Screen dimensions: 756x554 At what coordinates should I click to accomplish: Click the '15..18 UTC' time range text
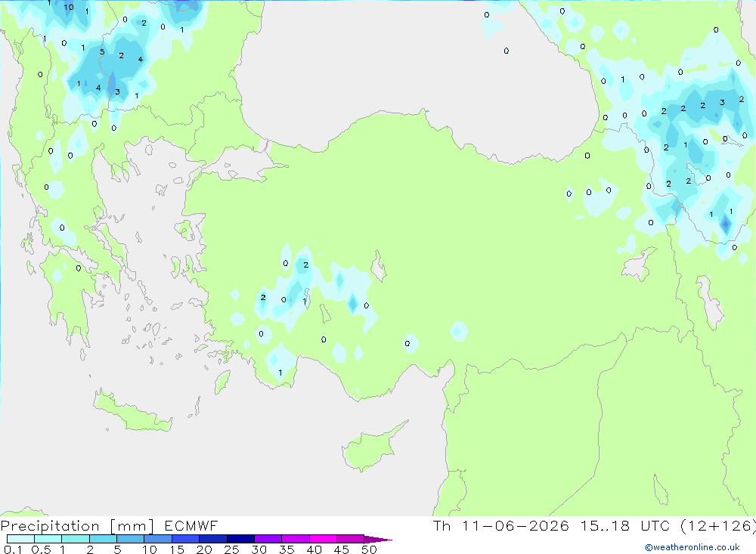point(625,525)
